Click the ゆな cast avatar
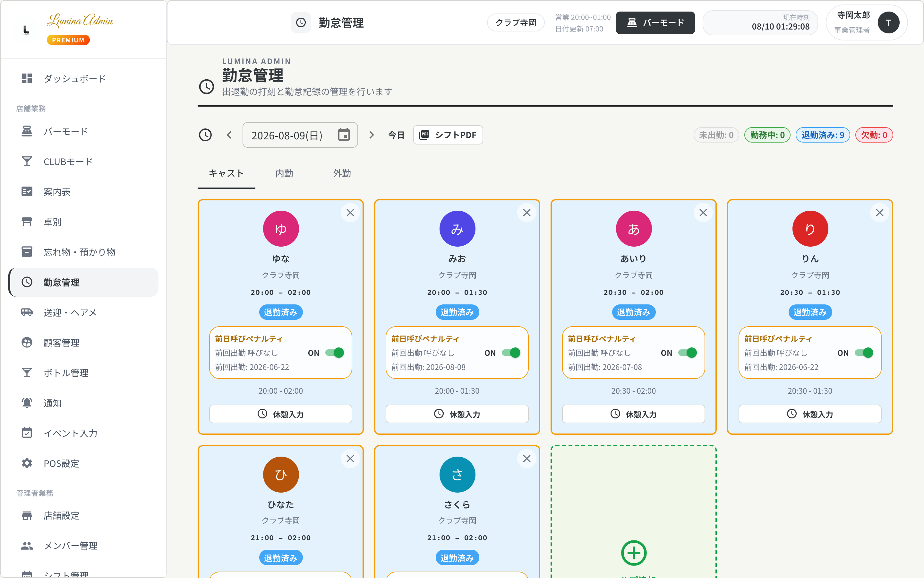 click(281, 229)
